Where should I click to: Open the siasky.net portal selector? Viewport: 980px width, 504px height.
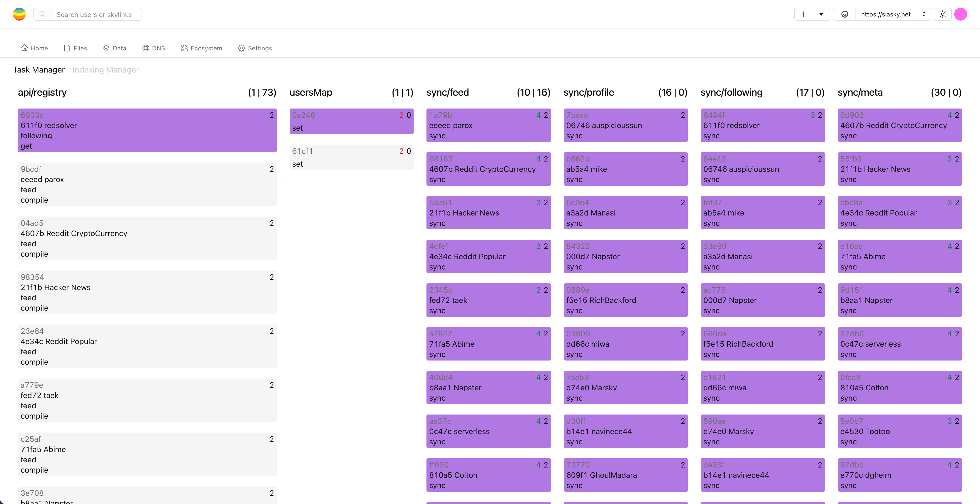click(x=893, y=14)
